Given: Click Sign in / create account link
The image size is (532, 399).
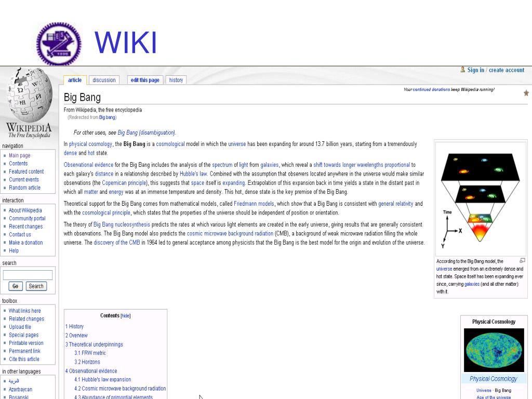Looking at the screenshot, I should [495, 70].
